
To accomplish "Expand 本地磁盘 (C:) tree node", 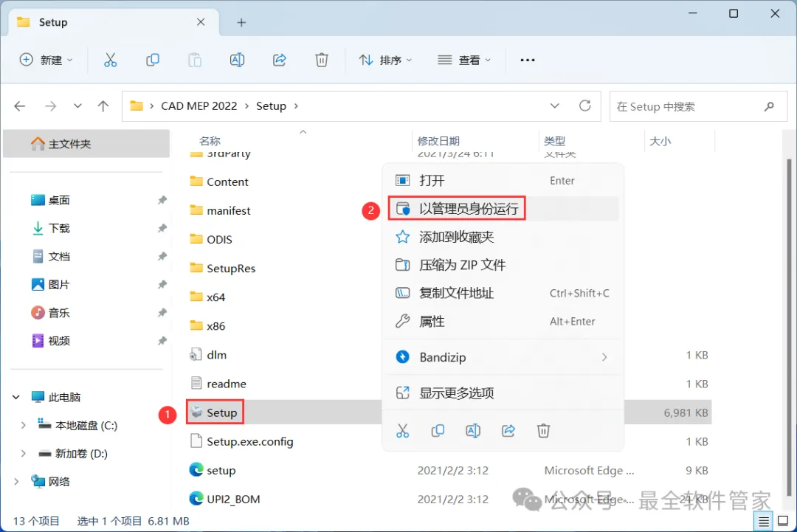I will point(23,425).
